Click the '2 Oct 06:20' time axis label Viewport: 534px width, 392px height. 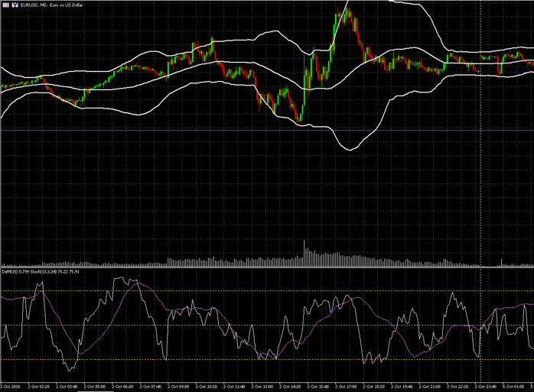(x=124, y=387)
